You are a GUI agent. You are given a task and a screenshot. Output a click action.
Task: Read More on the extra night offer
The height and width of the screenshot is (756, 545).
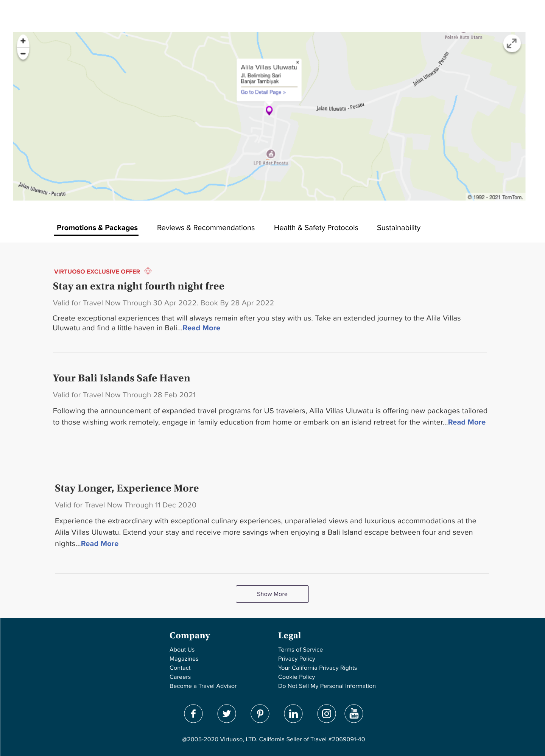coord(201,328)
